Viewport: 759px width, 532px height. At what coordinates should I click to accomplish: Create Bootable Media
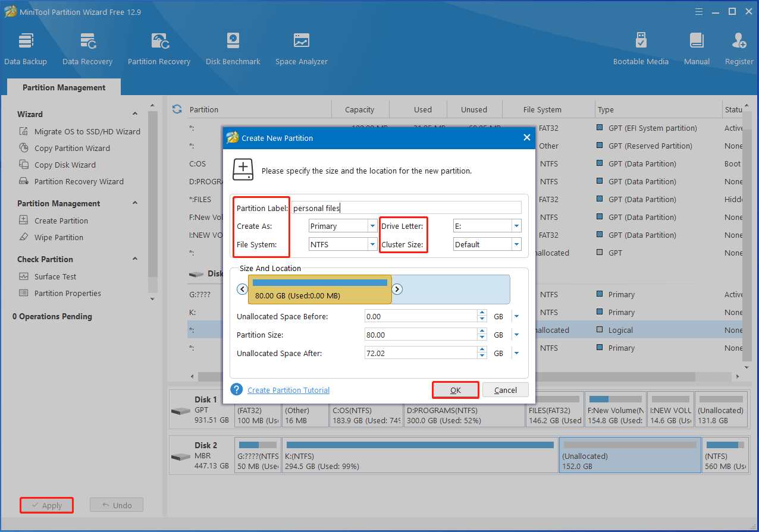641,49
